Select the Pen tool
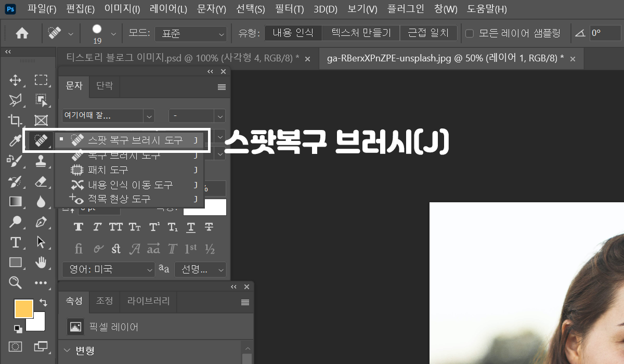 coord(41,222)
